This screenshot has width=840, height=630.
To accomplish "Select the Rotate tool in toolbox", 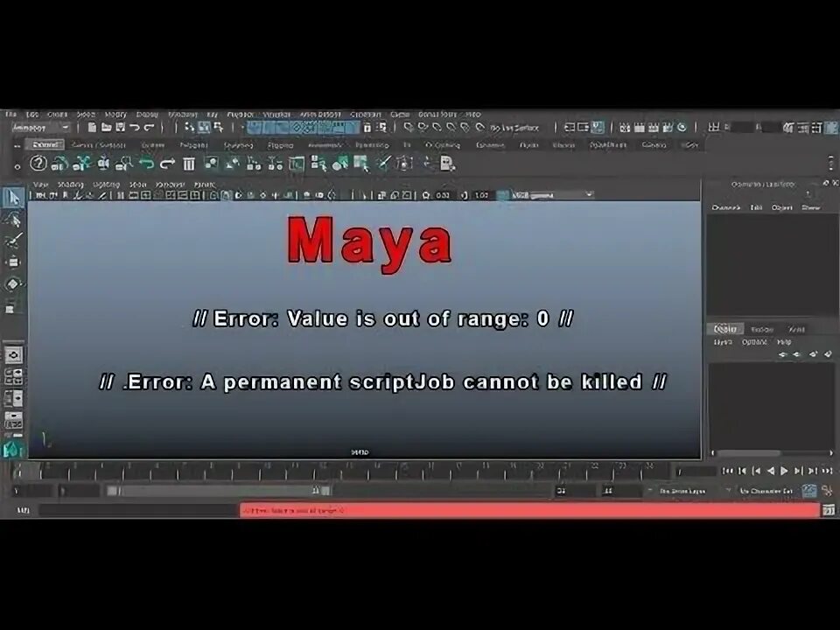I will (x=13, y=283).
